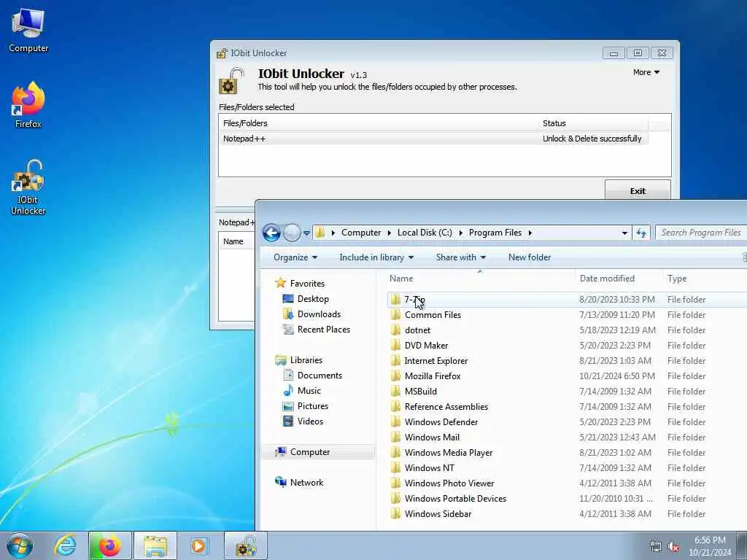Click the New folder button
This screenshot has height=560, width=747.
coord(530,257)
